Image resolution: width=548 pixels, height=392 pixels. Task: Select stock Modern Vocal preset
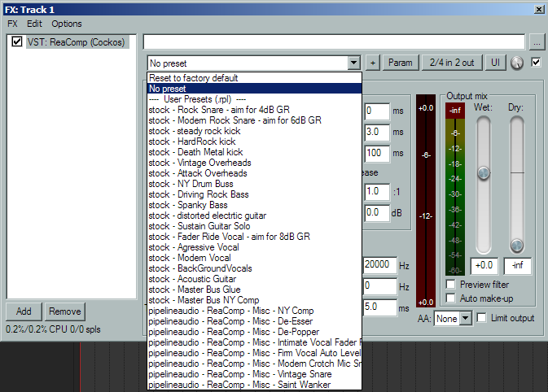(254, 258)
